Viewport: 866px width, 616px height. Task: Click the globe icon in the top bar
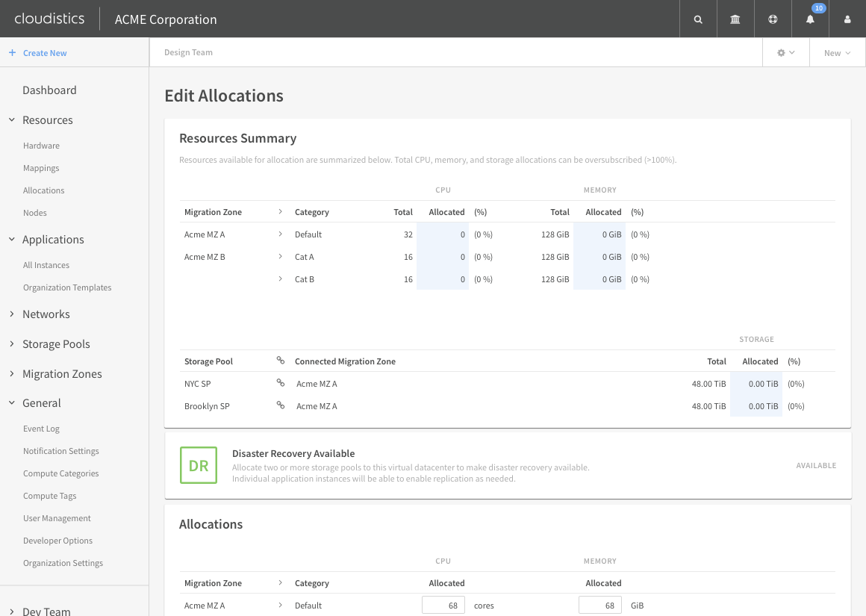click(x=772, y=19)
